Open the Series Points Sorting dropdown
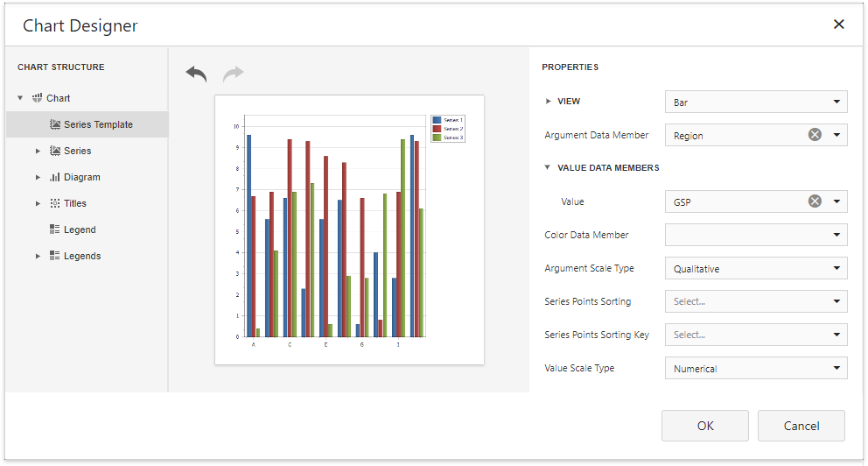 pos(836,301)
